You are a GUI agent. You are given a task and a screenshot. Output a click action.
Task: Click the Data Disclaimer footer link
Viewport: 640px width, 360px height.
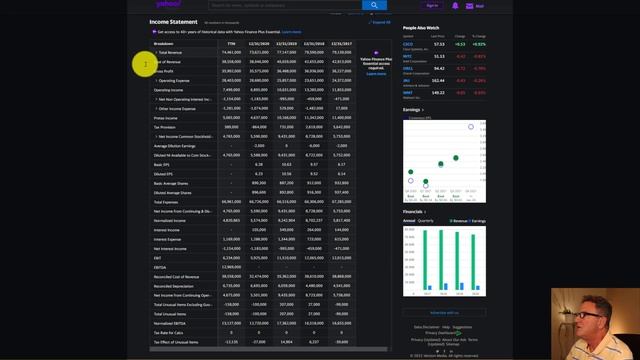point(427,327)
